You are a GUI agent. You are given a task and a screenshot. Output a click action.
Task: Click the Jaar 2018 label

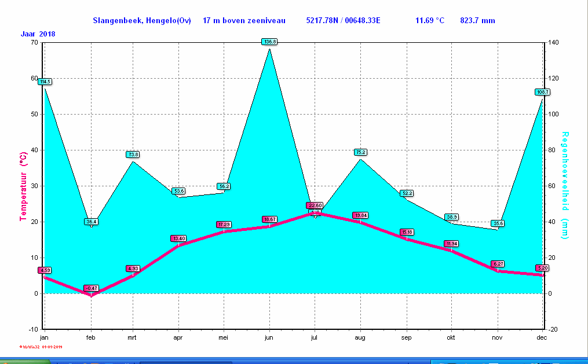click(x=38, y=34)
